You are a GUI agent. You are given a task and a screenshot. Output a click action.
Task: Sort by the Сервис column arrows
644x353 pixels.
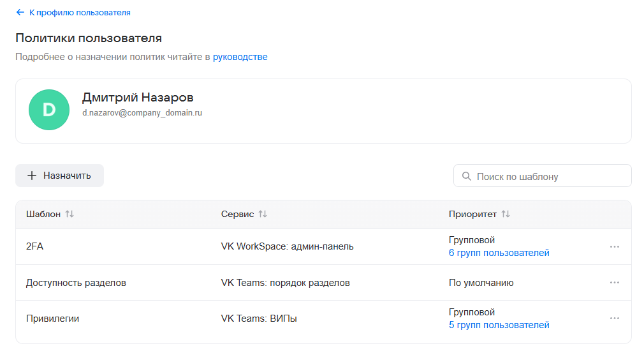click(x=263, y=214)
